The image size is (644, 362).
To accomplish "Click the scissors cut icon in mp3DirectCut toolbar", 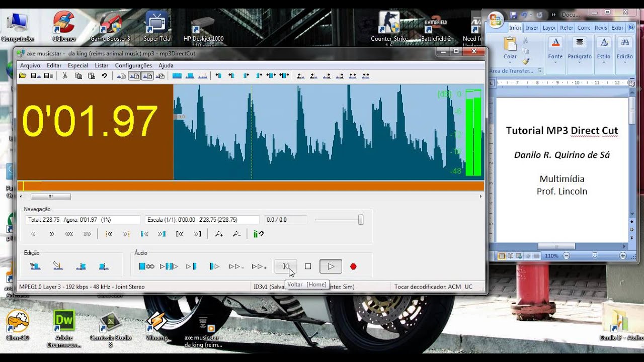I will coord(64,76).
